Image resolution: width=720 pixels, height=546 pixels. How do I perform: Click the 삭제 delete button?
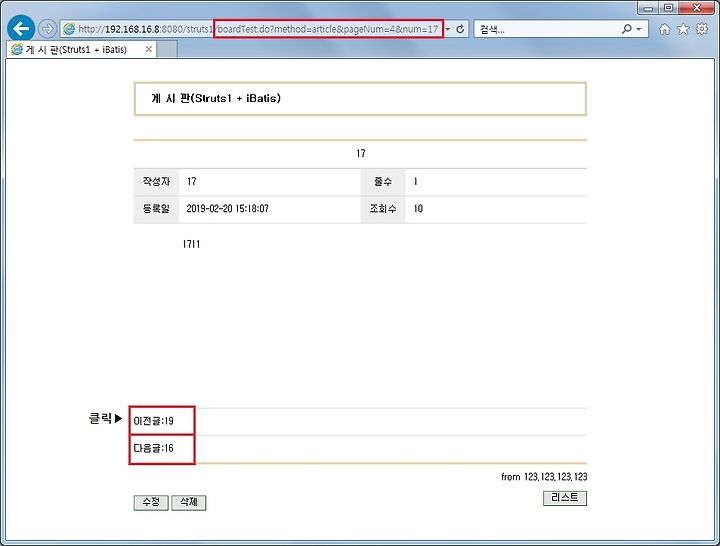click(189, 502)
